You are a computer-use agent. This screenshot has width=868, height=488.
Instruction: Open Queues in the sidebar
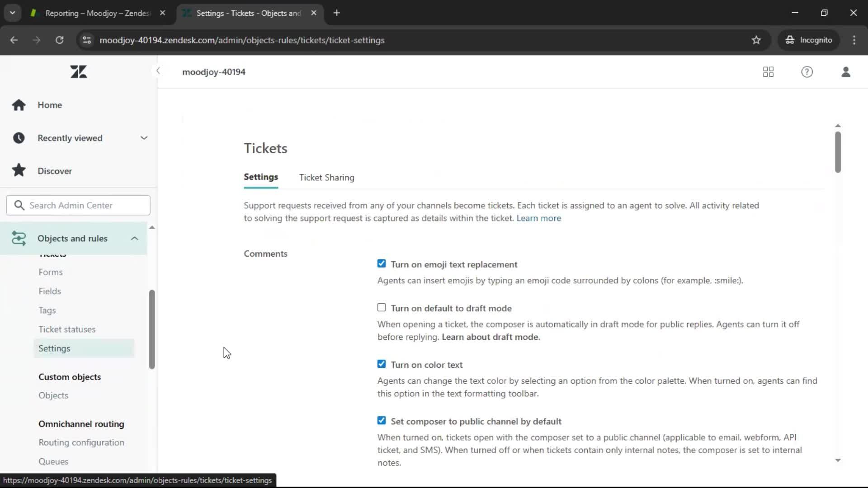click(53, 461)
